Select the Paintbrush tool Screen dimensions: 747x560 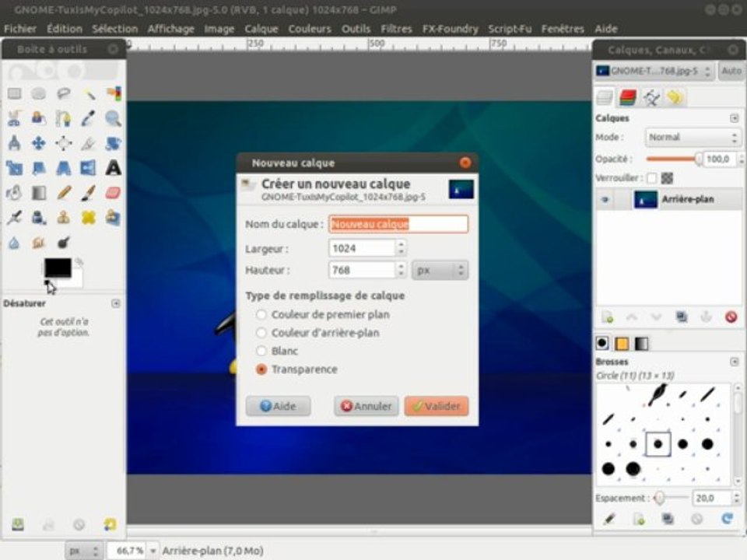(x=88, y=193)
